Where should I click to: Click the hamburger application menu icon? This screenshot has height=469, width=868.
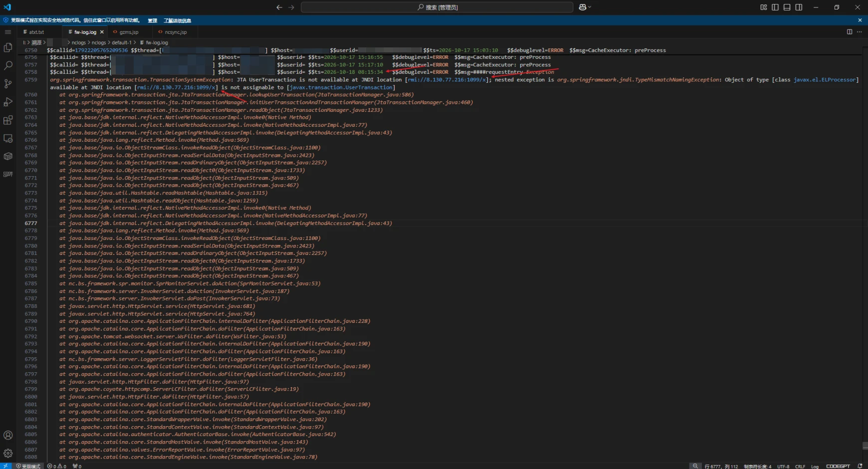click(x=8, y=32)
